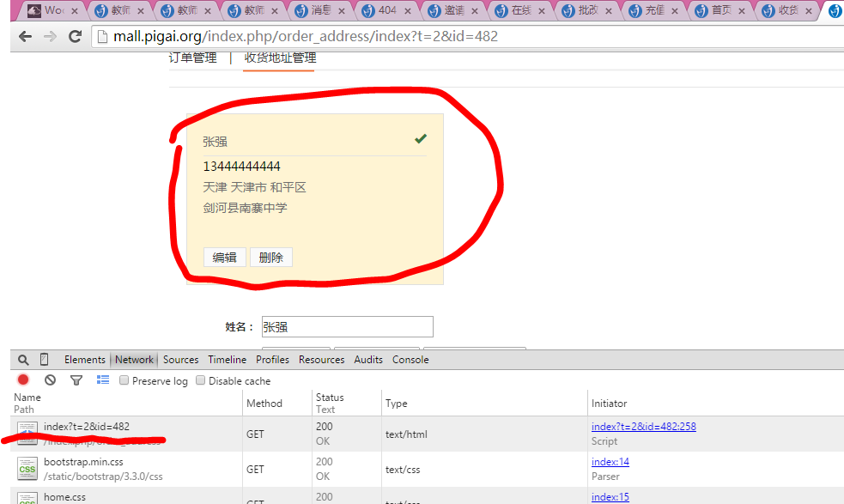Viewport: 844px width, 504px height.
Task: Open the network filter funnel icon
Action: point(76,380)
